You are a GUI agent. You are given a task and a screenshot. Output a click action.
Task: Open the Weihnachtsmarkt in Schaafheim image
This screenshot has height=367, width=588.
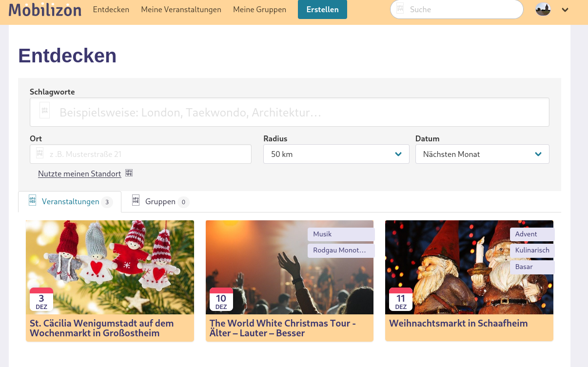click(x=469, y=267)
